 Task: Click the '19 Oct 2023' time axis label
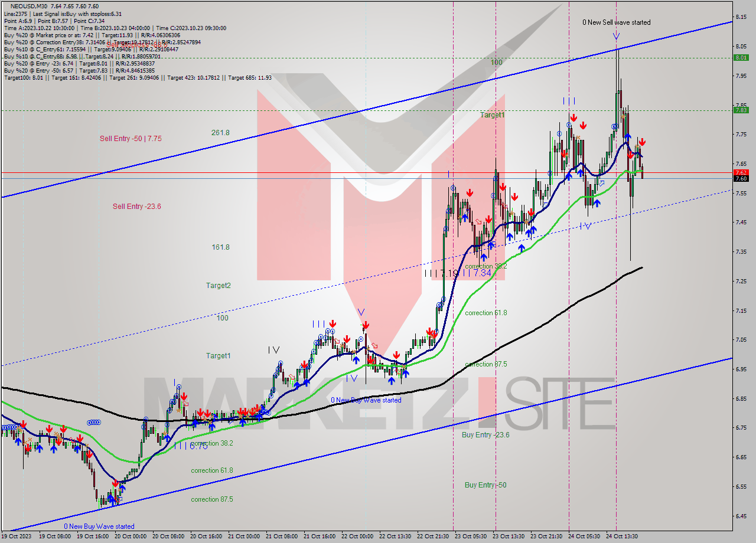pos(17,537)
